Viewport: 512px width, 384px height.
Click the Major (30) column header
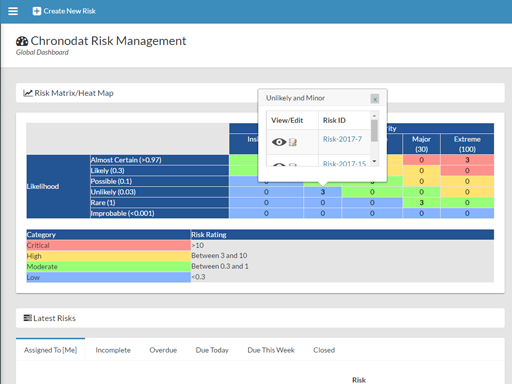coord(422,144)
